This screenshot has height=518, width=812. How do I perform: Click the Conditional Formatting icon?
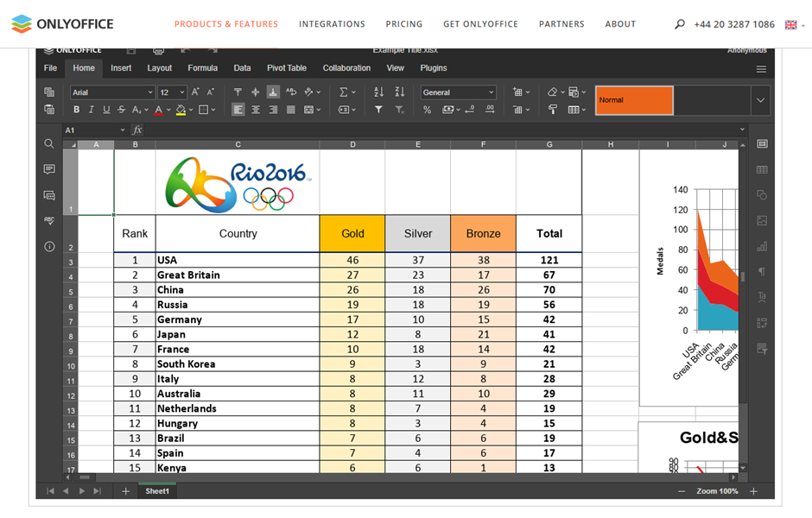coord(574,92)
